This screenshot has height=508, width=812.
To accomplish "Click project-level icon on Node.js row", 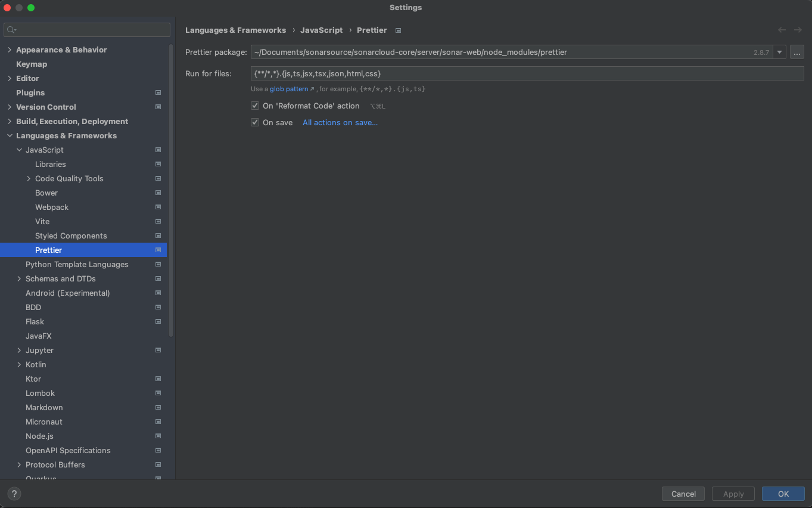I will click(158, 436).
